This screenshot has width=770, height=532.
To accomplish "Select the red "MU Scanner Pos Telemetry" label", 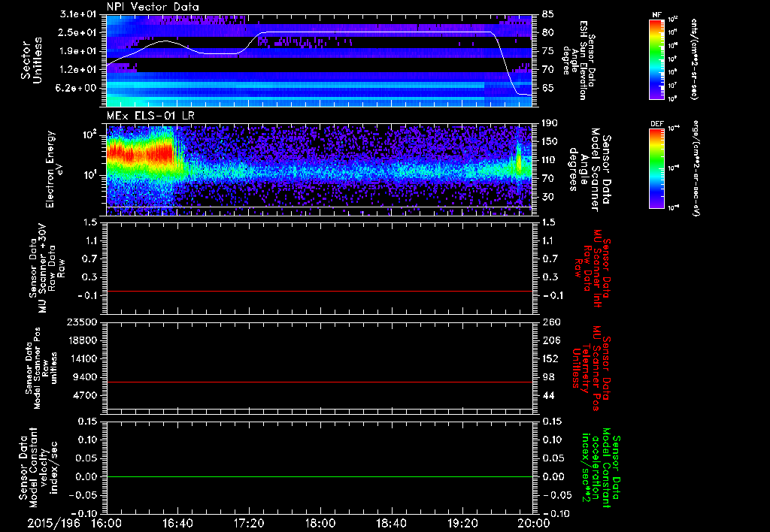I will [592, 368].
